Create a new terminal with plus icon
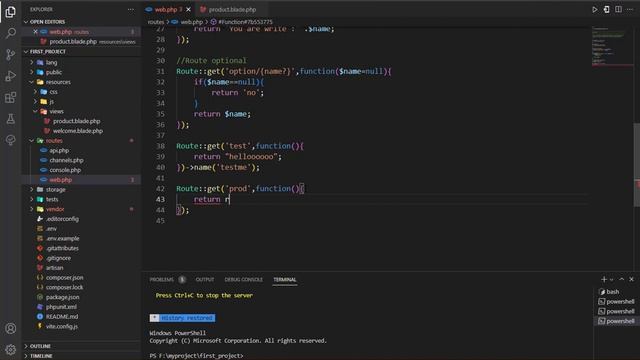This screenshot has height=360, width=640. coord(604,279)
